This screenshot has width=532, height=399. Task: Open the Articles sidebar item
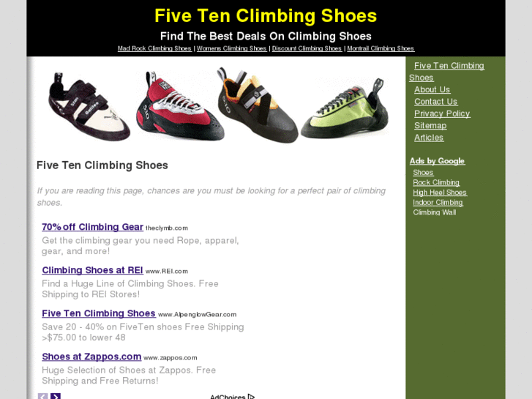429,138
